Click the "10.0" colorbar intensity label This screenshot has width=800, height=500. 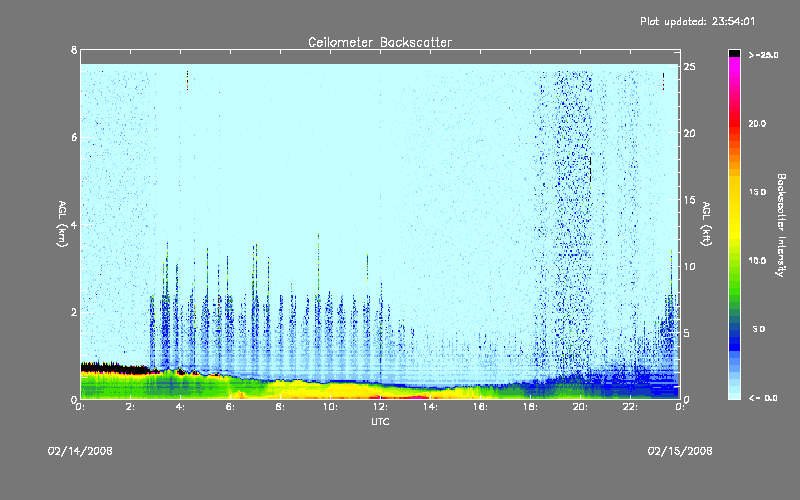pyautogui.click(x=757, y=260)
